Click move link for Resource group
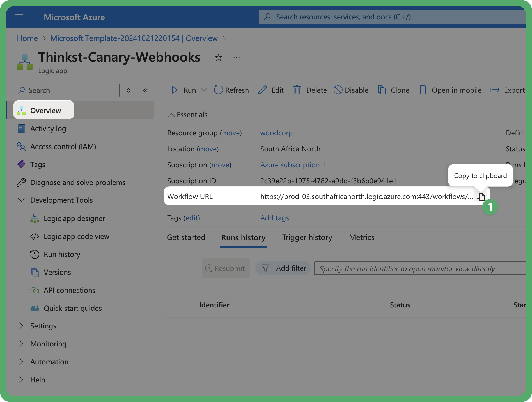The width and height of the screenshot is (532, 402). (x=231, y=133)
